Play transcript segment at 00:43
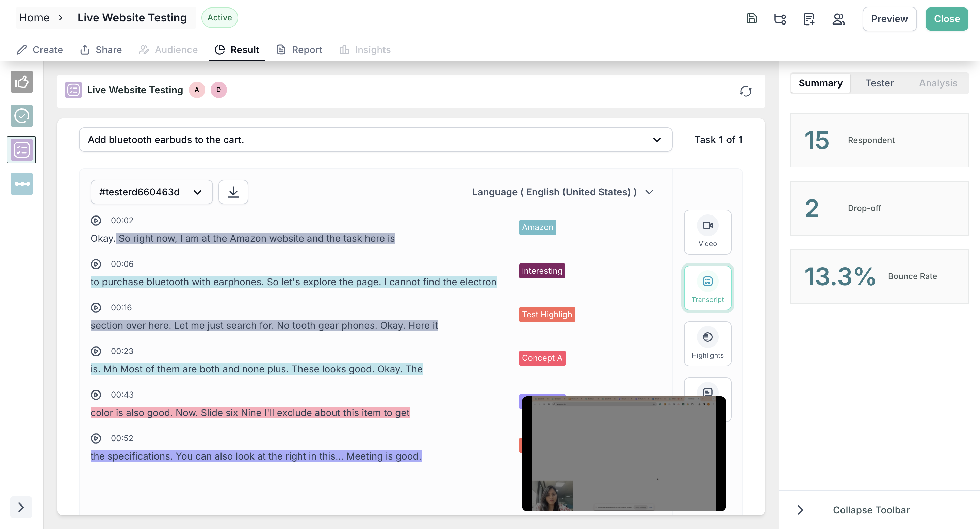This screenshot has width=980, height=529. tap(96, 395)
